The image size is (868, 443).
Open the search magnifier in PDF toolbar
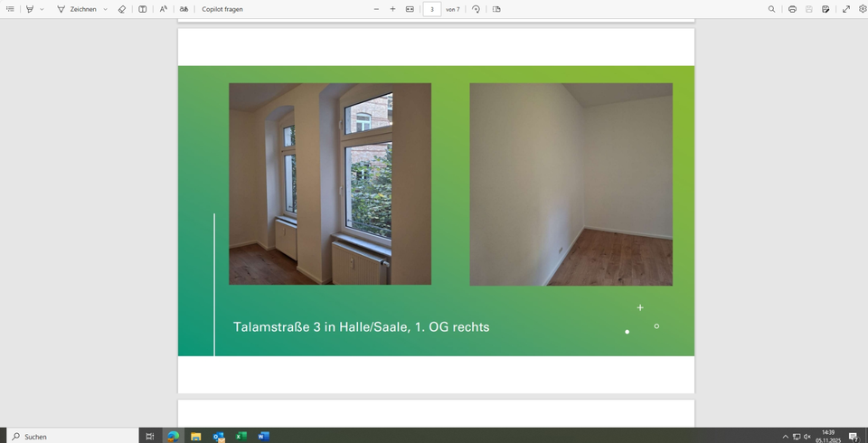771,9
